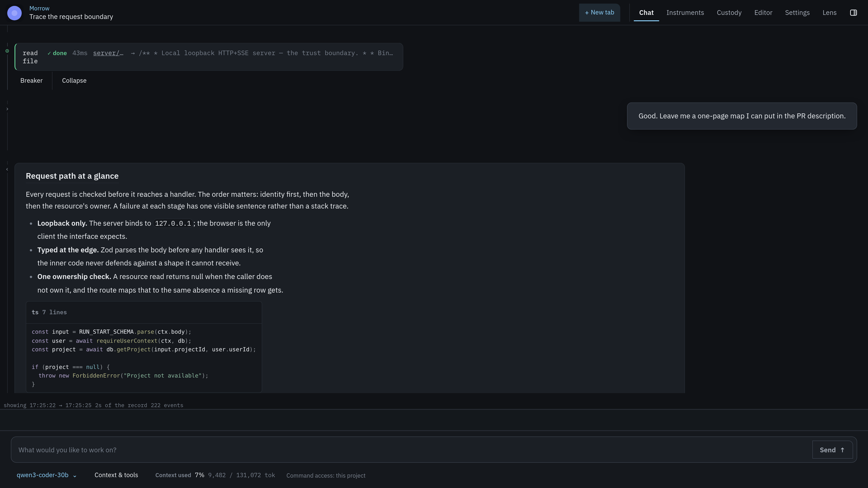
Task: Click the Morrow round avatar icon
Action: (14, 13)
